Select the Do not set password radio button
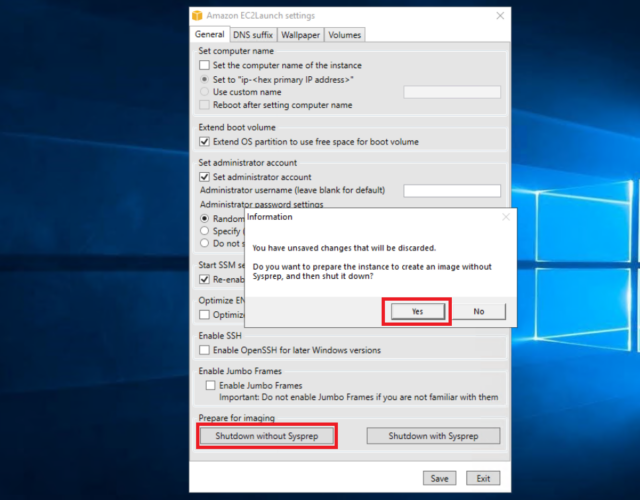640x500 pixels. (x=204, y=243)
